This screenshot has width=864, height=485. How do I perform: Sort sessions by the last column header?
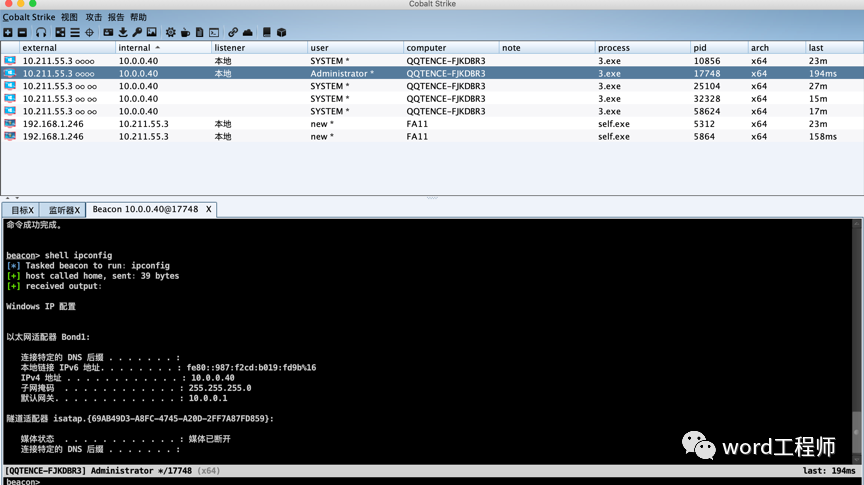coord(834,48)
